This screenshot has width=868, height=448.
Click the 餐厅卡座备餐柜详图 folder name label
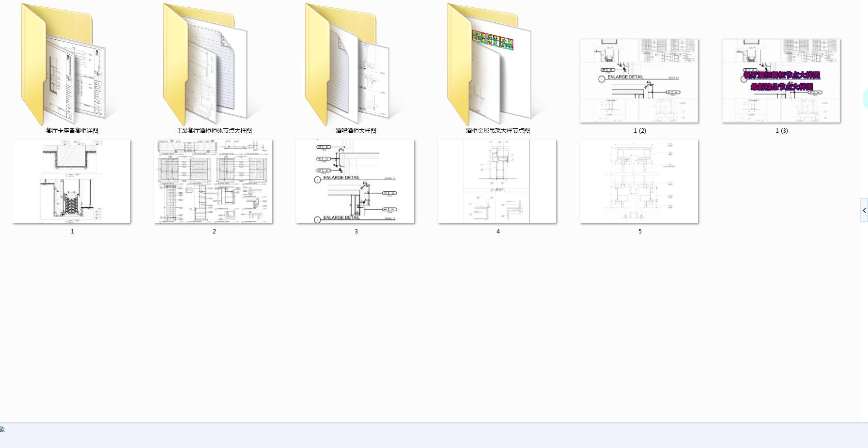[x=72, y=131]
